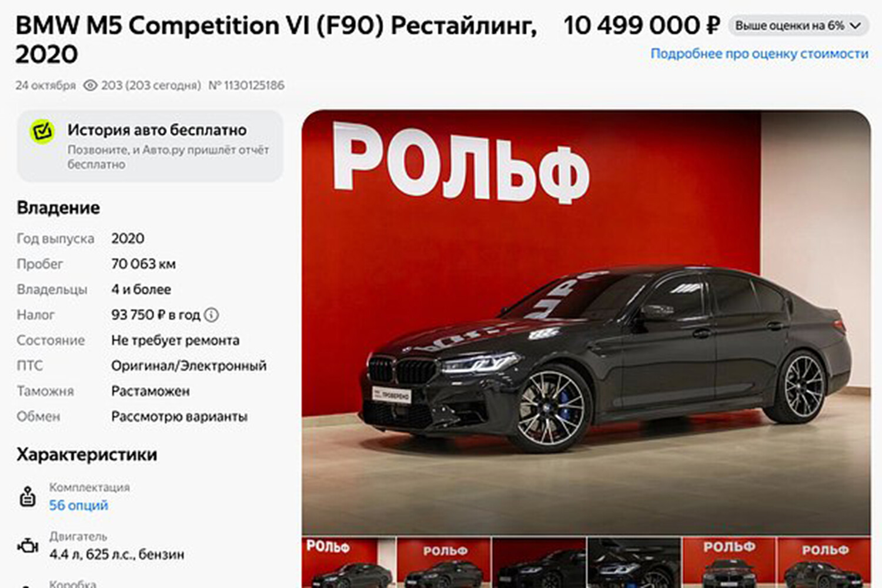Click the engine icon beside Двигатель

coord(27,546)
